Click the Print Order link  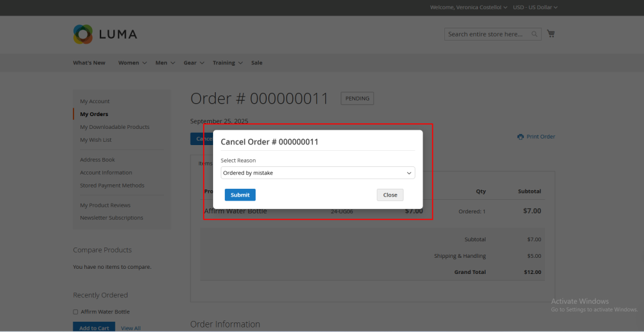540,137
